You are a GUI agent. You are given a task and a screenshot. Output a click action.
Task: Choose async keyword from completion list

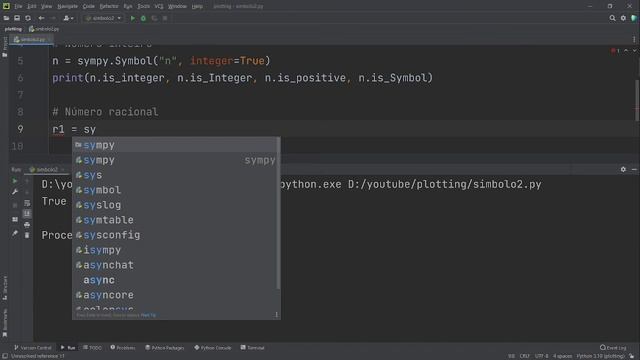click(176, 280)
